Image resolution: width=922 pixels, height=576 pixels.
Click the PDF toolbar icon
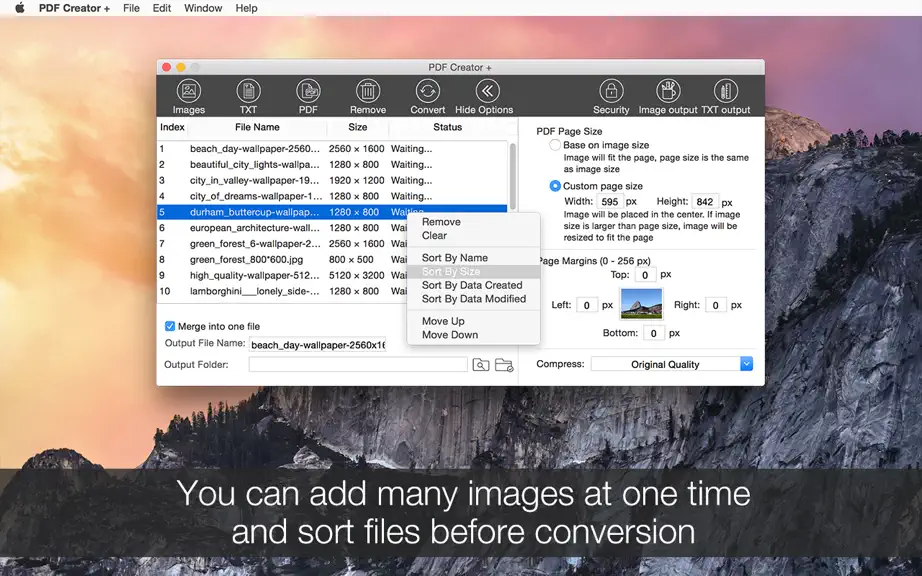308,91
